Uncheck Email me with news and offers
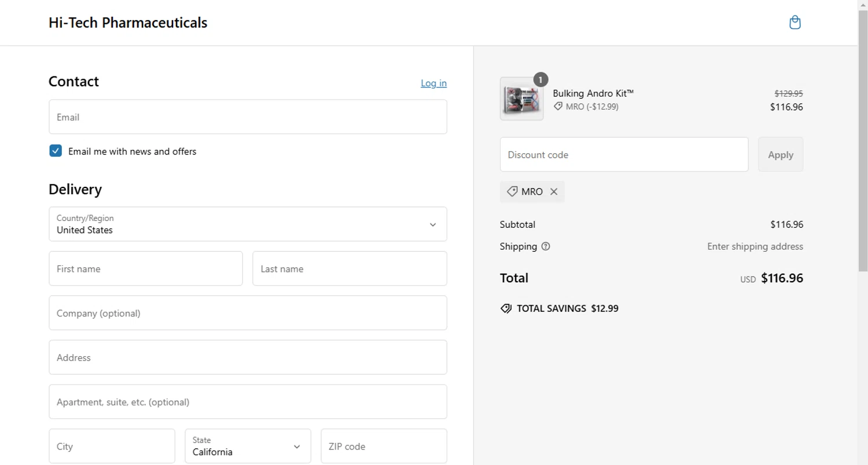868x465 pixels. [x=56, y=151]
